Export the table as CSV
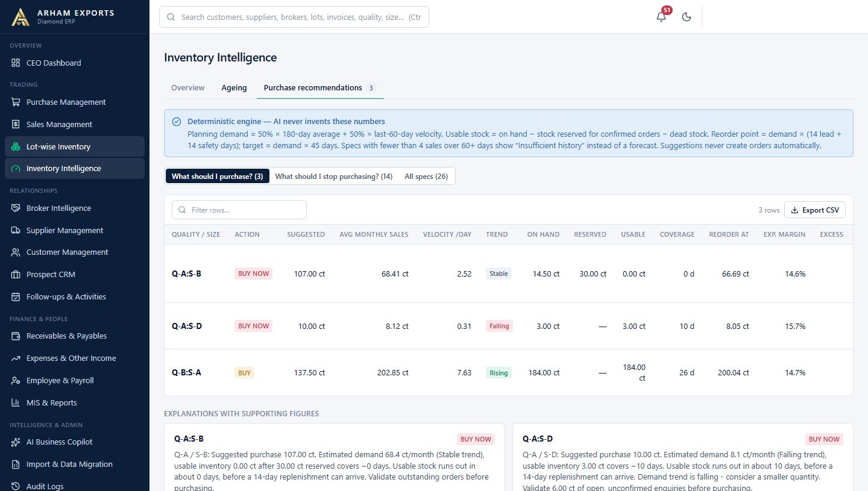This screenshot has height=491, width=868. pos(815,210)
